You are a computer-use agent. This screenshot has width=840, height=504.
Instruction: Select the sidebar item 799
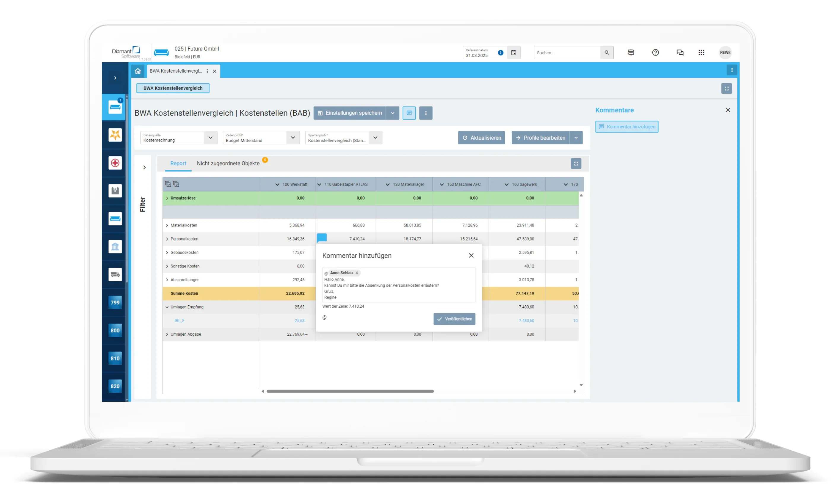(x=115, y=302)
